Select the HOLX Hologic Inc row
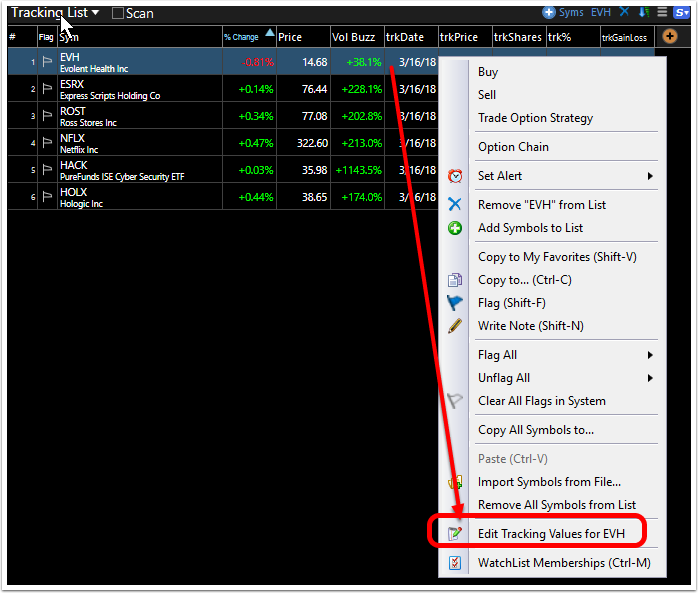Screen dimensions: 698x593 pos(223,196)
